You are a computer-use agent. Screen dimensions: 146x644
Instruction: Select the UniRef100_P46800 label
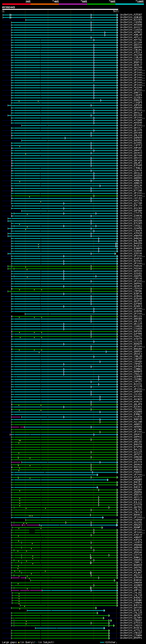coord(131,472)
